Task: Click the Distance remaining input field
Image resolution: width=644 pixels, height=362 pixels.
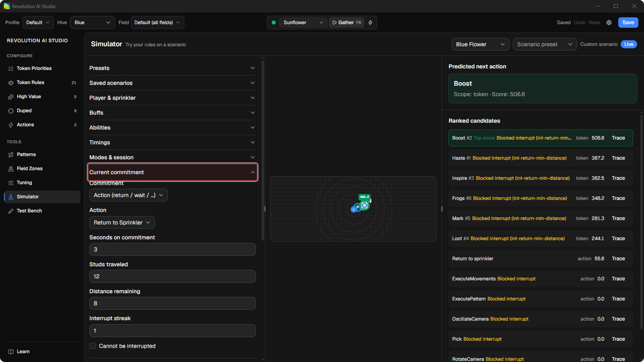Action: (x=173, y=303)
